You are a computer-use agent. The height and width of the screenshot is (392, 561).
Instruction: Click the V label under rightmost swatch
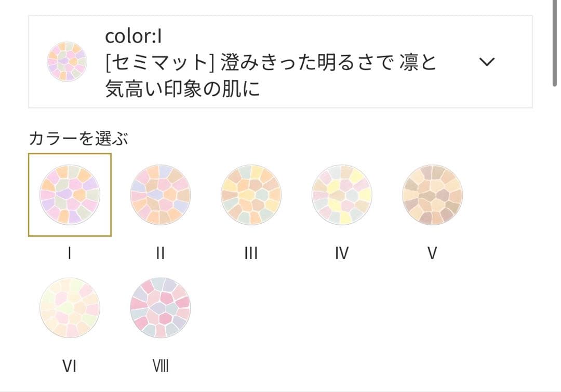coord(432,253)
